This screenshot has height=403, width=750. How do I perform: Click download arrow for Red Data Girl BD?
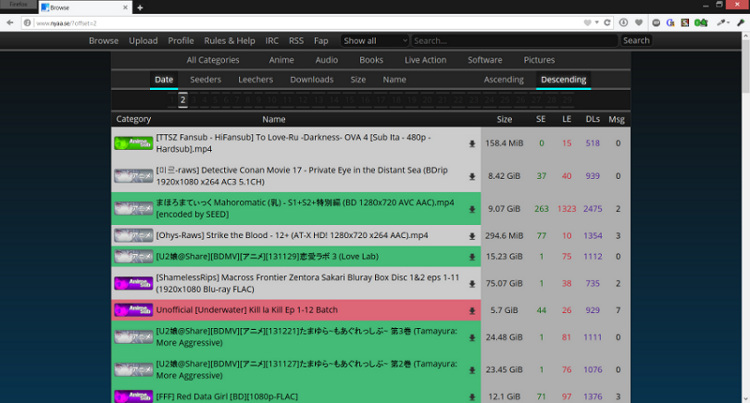click(x=472, y=397)
